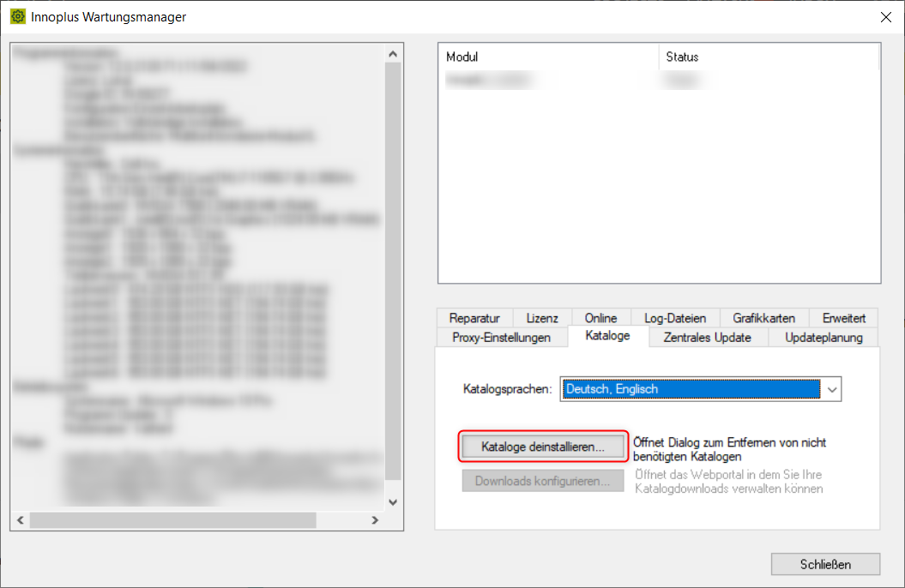Click the Schließen button
The width and height of the screenshot is (905, 588).
[825, 564]
